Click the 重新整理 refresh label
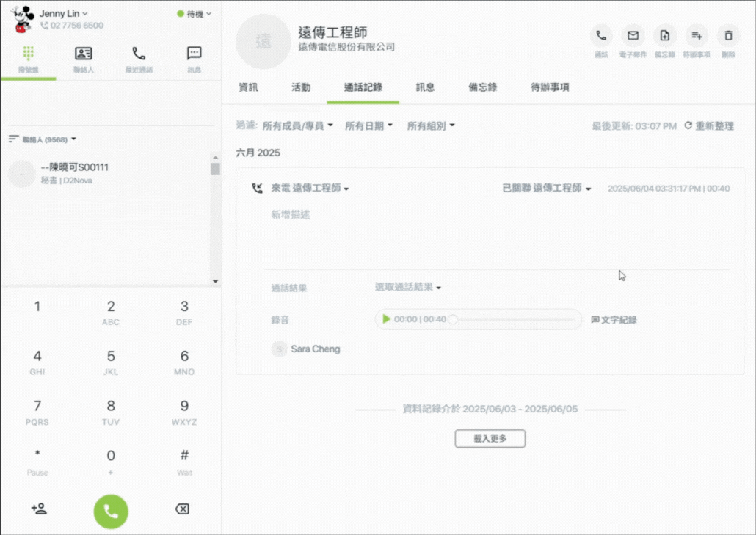756x535 pixels. [715, 125]
